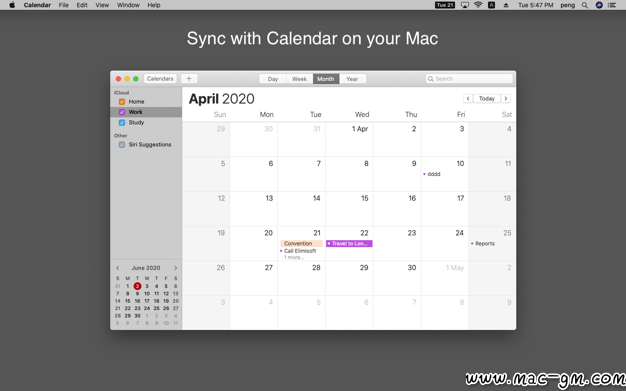The image size is (626, 391).
Task: Click the Calendars toolbar button
Action: (x=160, y=79)
